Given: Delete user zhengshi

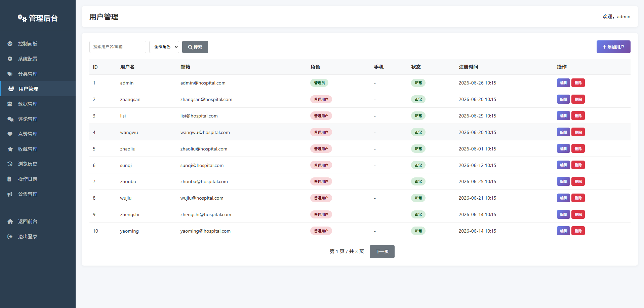Looking at the screenshot, I should coord(578,214).
